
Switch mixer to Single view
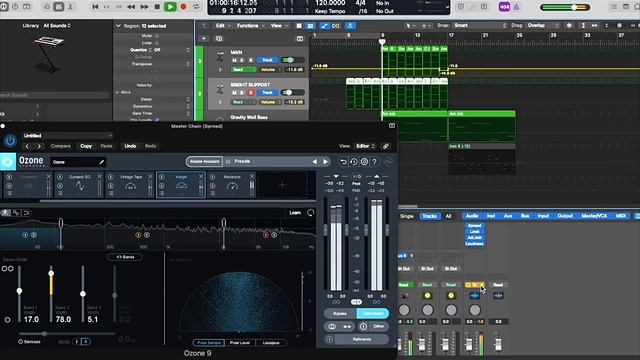point(407,216)
